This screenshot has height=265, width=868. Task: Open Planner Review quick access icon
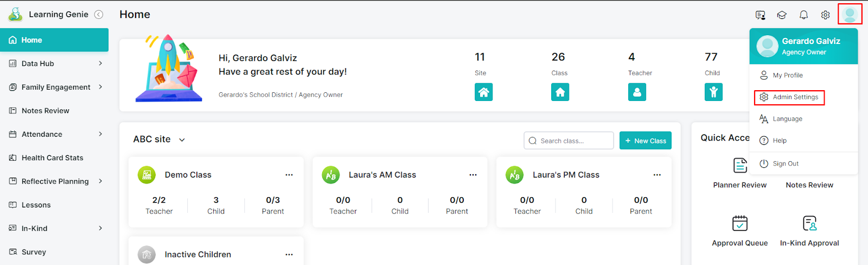(740, 165)
